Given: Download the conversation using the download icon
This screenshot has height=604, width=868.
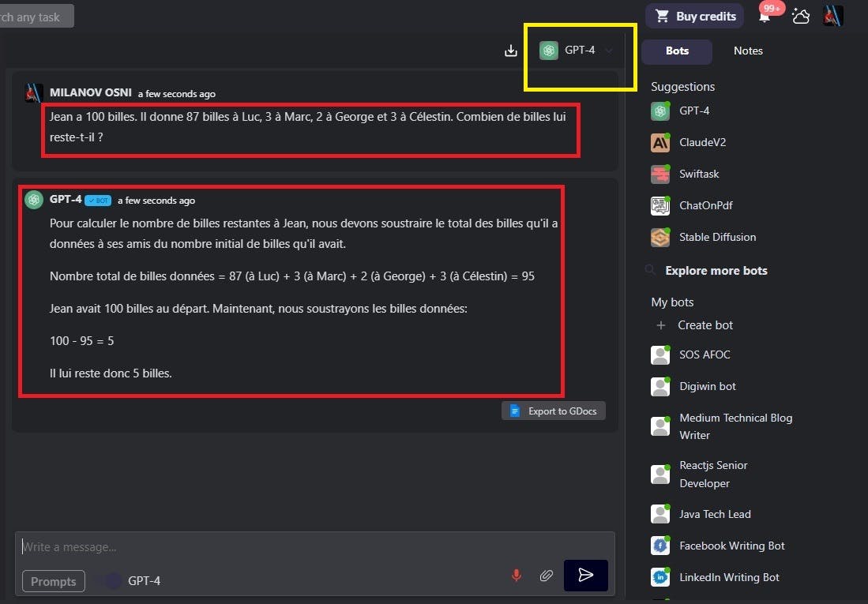Looking at the screenshot, I should pos(510,51).
